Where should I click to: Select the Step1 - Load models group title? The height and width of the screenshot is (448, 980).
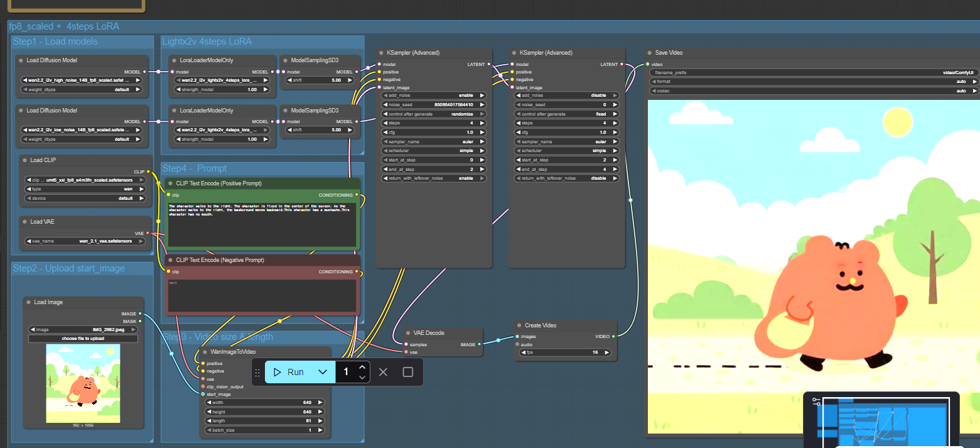55,41
